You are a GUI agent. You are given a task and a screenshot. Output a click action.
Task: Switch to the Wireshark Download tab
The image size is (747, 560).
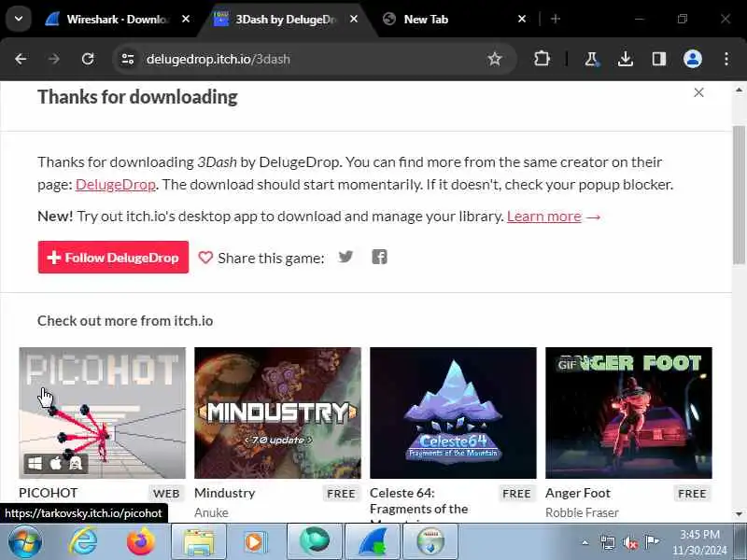118,19
